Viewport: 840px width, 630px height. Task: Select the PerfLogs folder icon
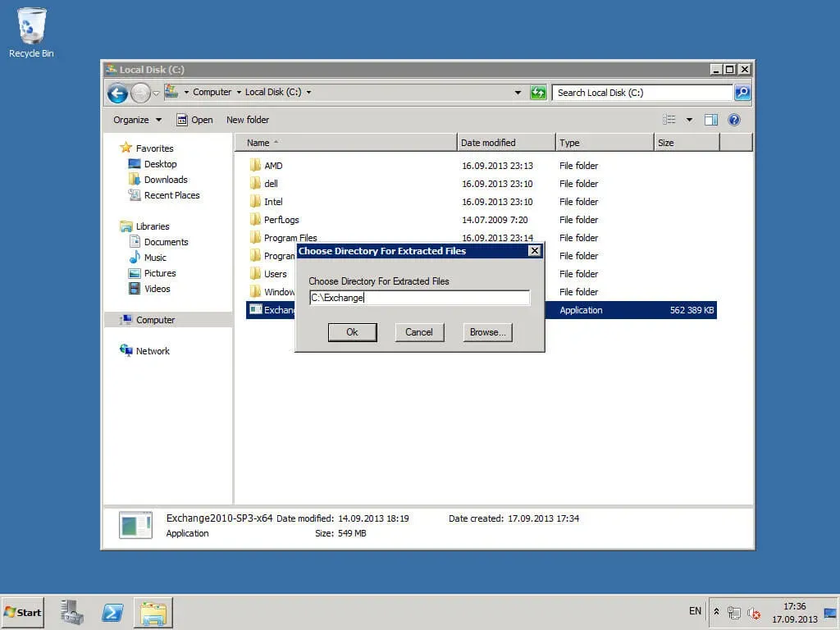coord(255,220)
